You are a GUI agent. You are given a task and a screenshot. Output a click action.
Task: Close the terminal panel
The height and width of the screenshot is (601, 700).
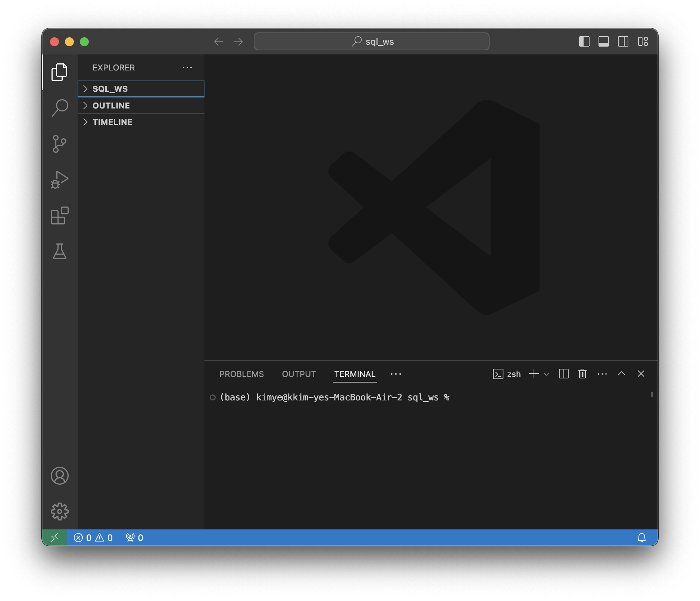point(641,374)
